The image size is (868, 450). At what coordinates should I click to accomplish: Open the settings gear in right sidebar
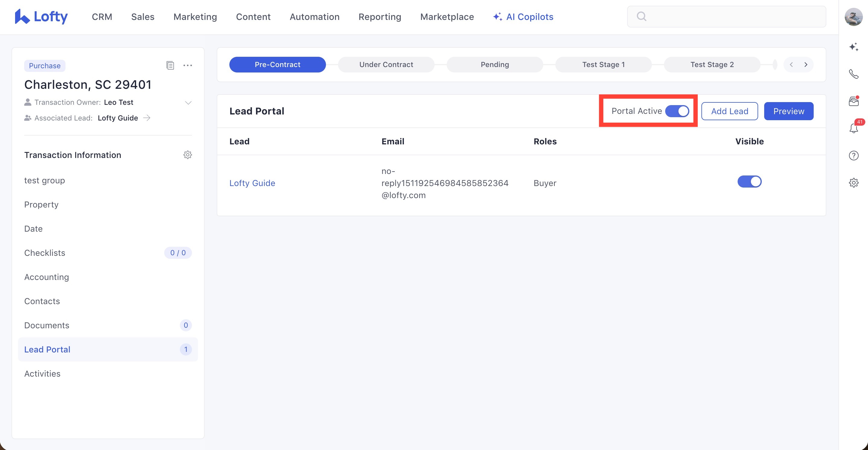click(853, 183)
